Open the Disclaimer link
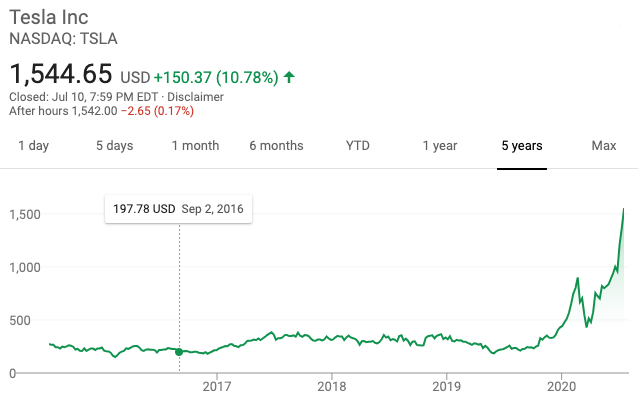Viewport: 638px width, 403px height. pyautogui.click(x=197, y=97)
